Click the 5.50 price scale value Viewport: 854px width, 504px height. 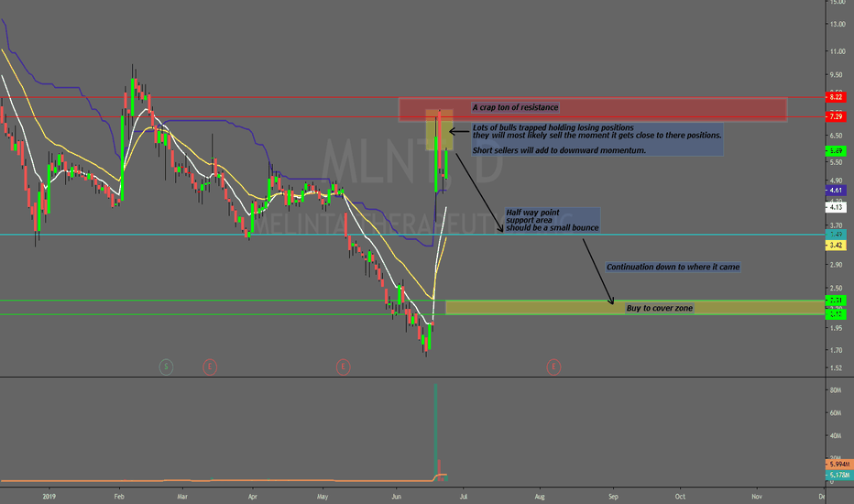click(837, 162)
